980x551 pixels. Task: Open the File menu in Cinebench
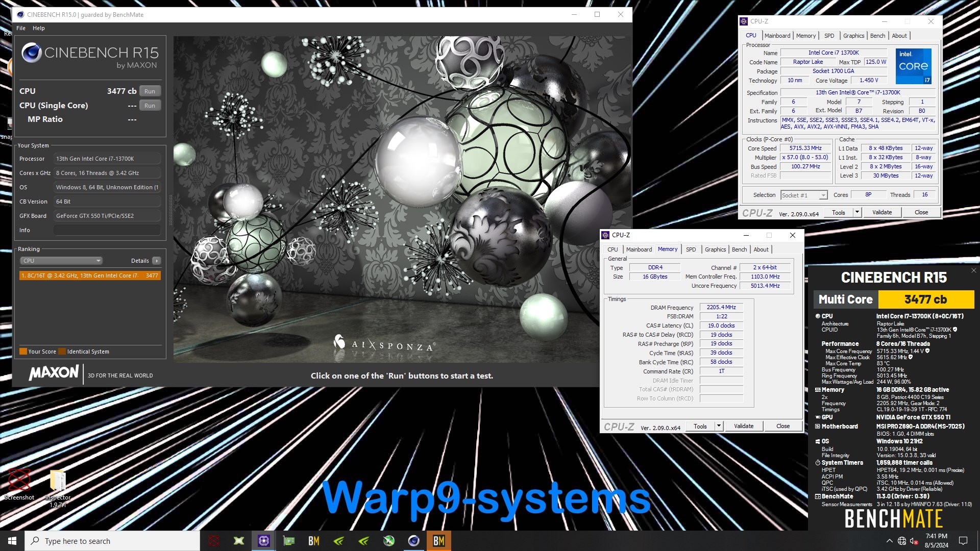(x=21, y=28)
